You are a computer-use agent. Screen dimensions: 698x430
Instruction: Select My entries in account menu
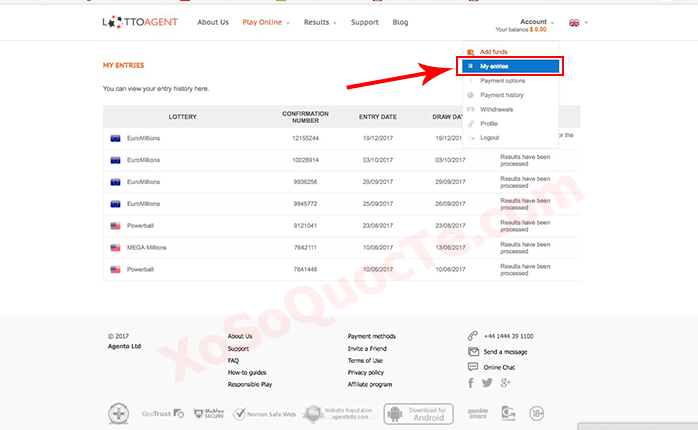[510, 66]
